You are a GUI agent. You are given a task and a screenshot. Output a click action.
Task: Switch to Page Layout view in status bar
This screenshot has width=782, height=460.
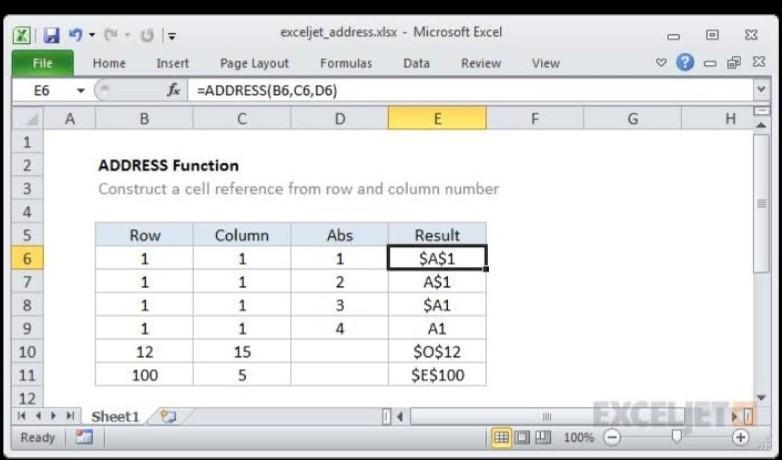coord(522,437)
